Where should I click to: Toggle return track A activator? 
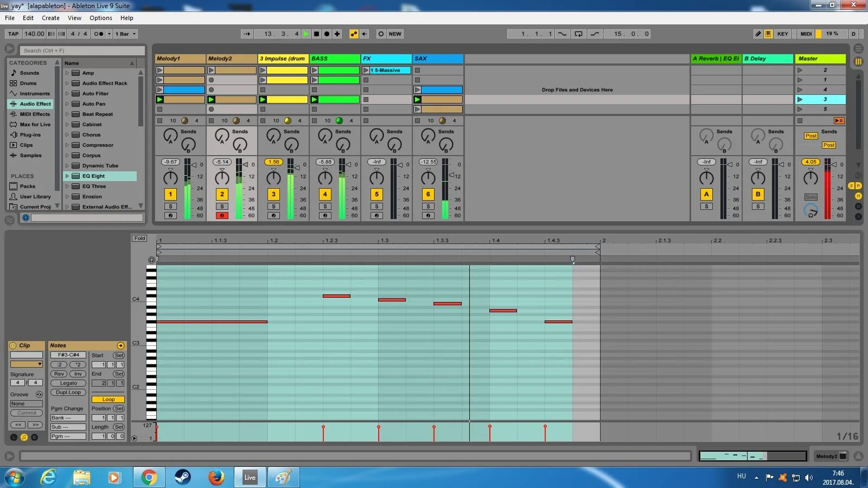(706, 194)
